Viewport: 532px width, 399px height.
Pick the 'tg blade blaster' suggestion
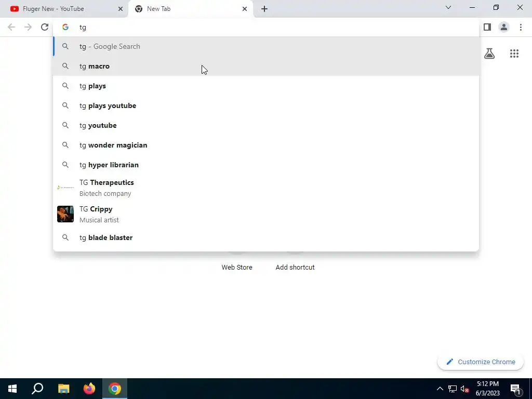[266, 237]
